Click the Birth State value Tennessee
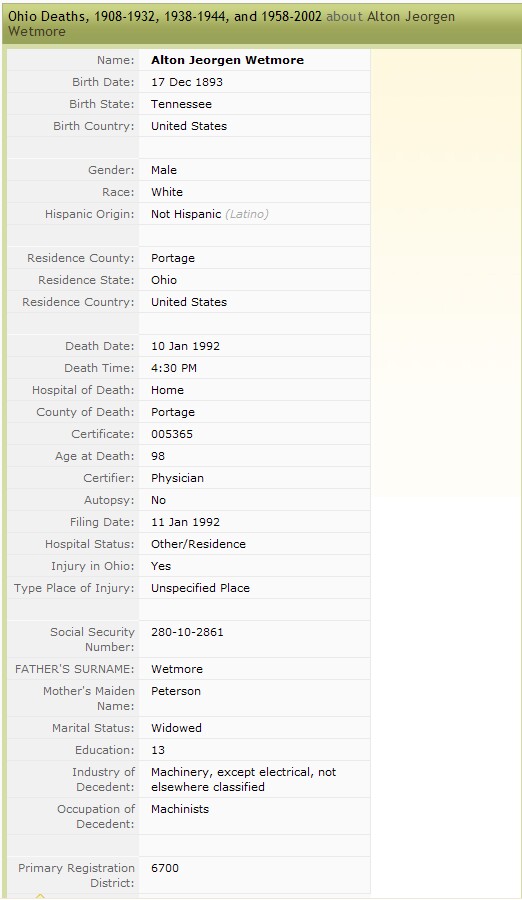The width and height of the screenshot is (522, 900). tap(181, 104)
